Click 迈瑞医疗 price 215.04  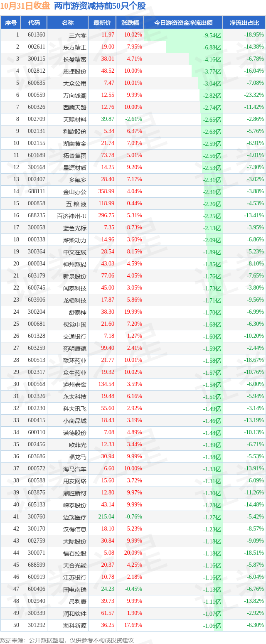(x=106, y=517)
